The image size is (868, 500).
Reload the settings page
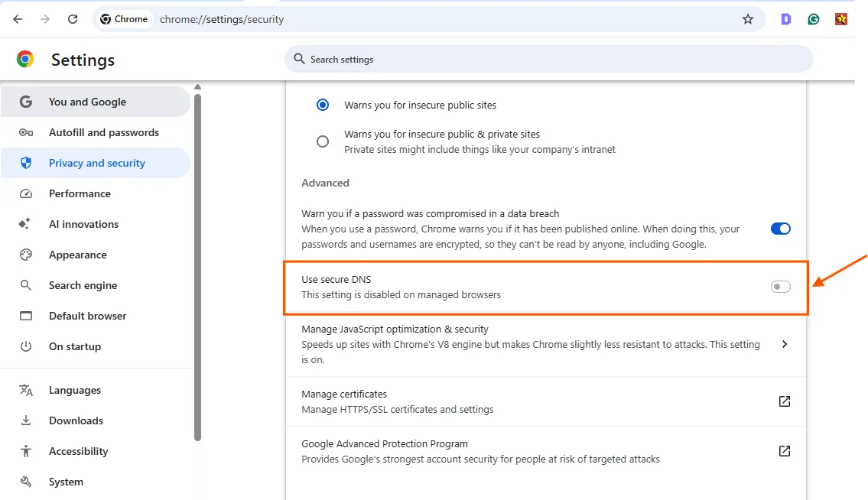(73, 19)
